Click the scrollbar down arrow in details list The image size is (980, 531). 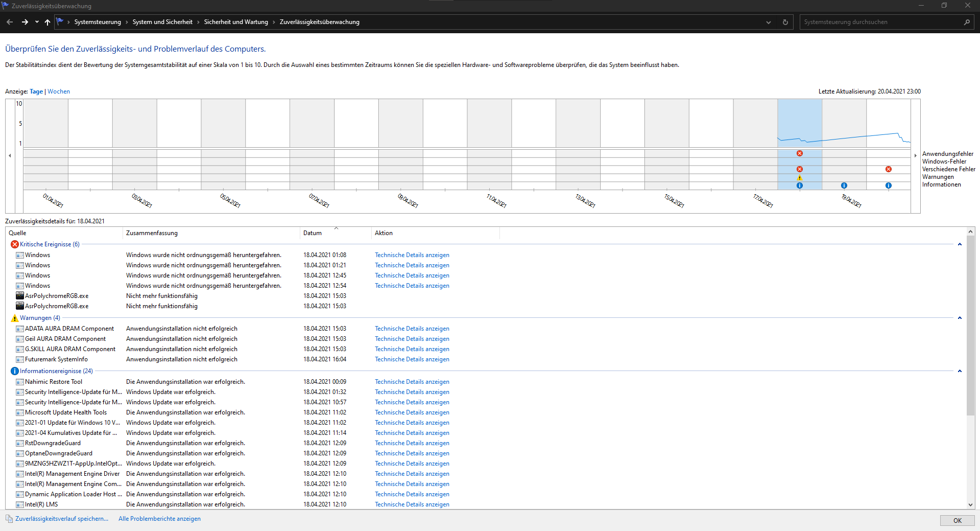(x=971, y=504)
